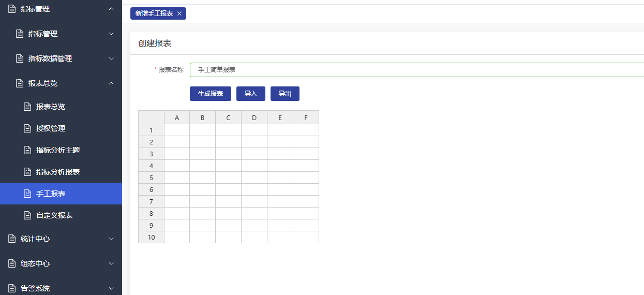Click the document icon next to 授权管理

27,128
